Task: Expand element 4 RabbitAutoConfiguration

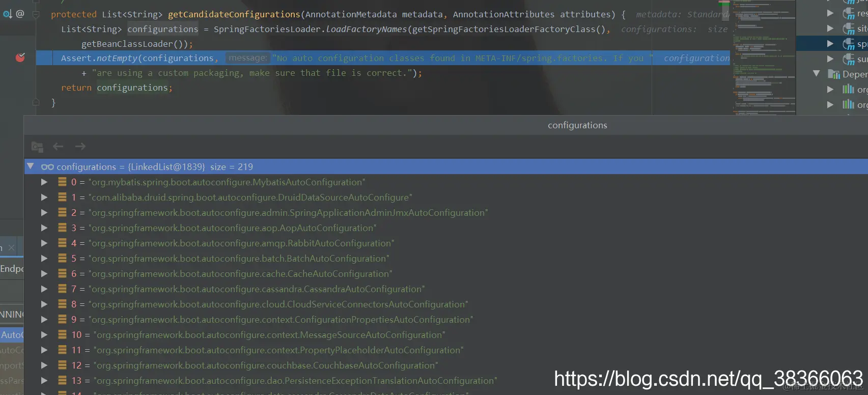Action: (44, 243)
